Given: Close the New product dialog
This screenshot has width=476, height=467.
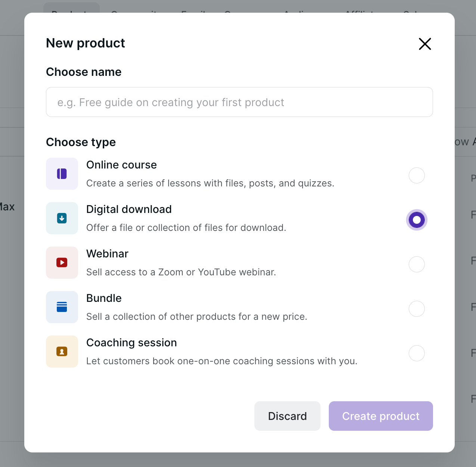Looking at the screenshot, I should (425, 44).
